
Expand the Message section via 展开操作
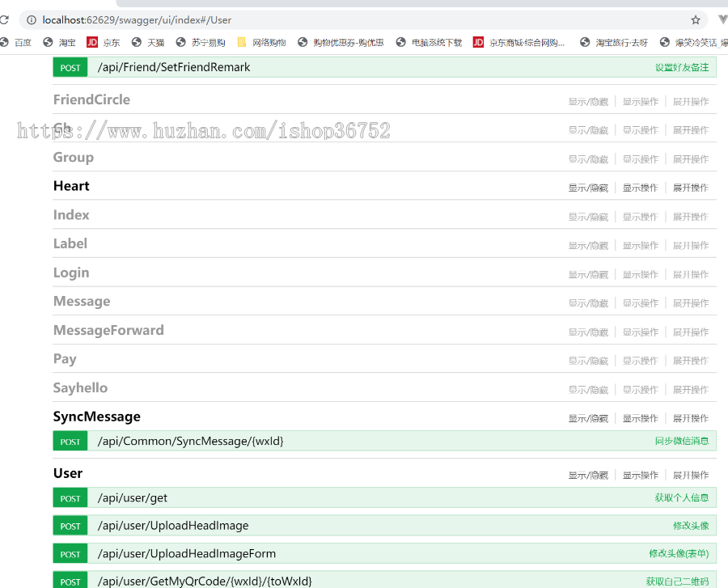pyautogui.click(x=691, y=303)
